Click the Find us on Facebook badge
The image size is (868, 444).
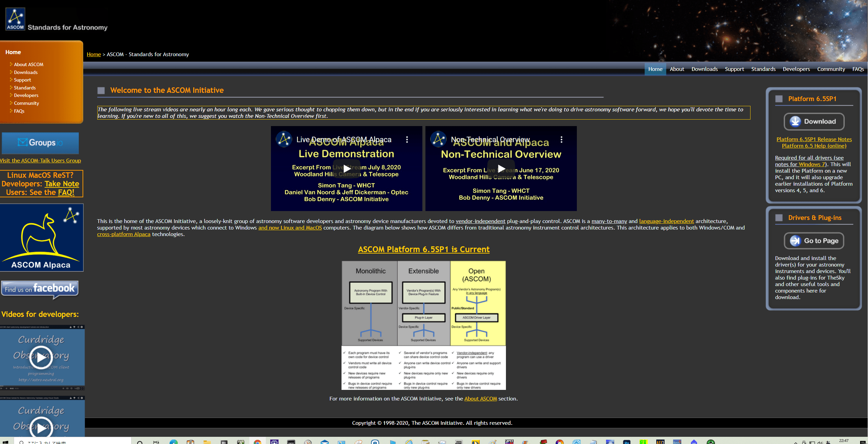(40, 289)
